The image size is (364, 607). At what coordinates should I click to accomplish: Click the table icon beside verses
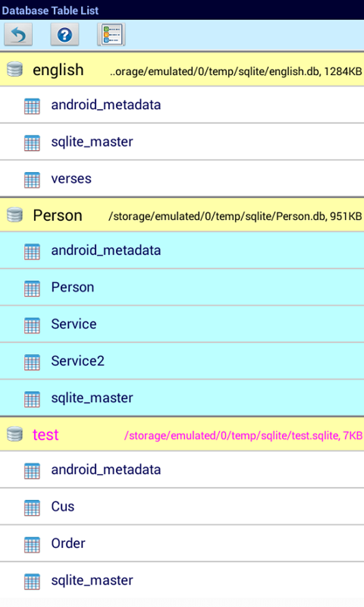[32, 180]
